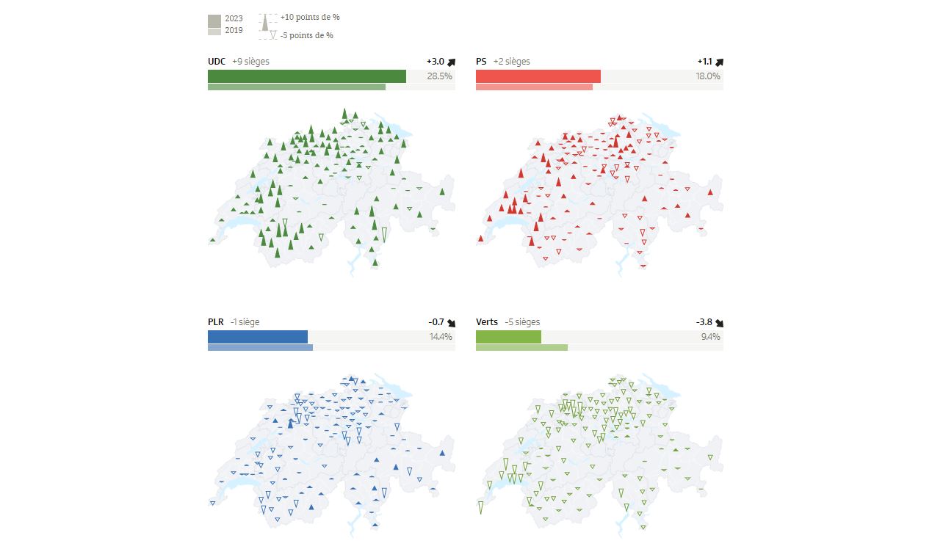
Task: Select the red PS 2023 result bar
Action: tap(538, 76)
